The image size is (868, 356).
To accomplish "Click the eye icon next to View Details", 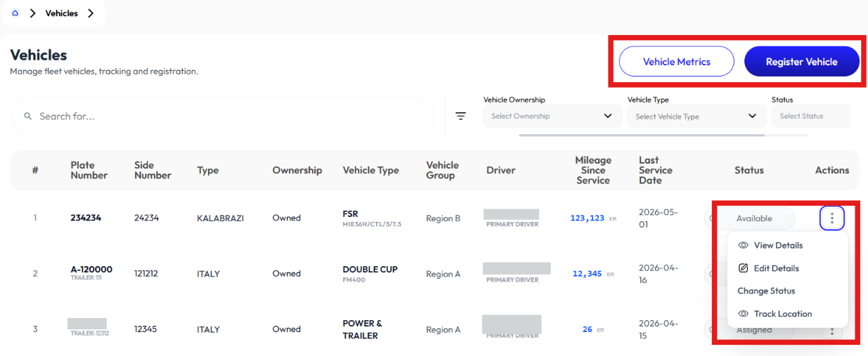I will tap(743, 246).
